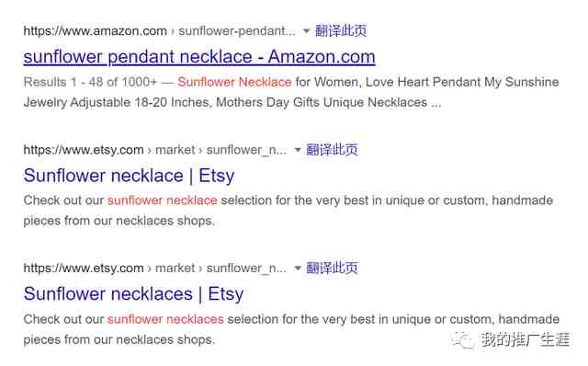Expand dropdown arrow beside second Etsy URL

point(298,268)
